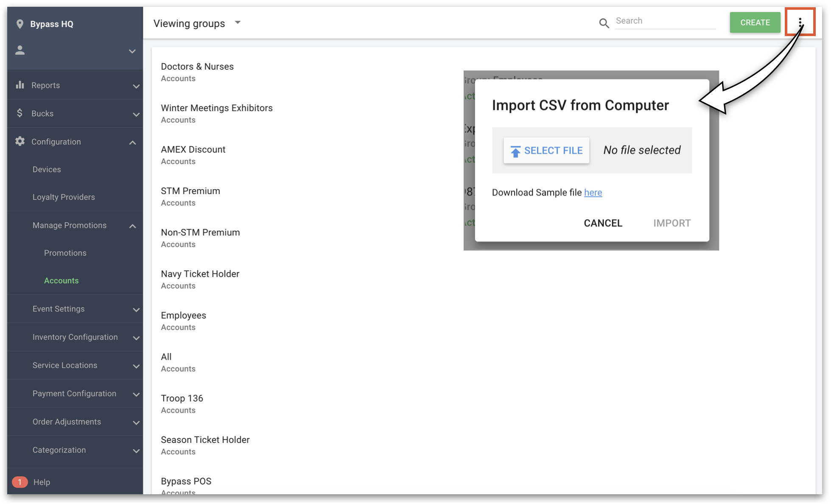Viewport: 834px width, 504px height.
Task: Open the Navy Ticket Holder group
Action: pos(200,279)
